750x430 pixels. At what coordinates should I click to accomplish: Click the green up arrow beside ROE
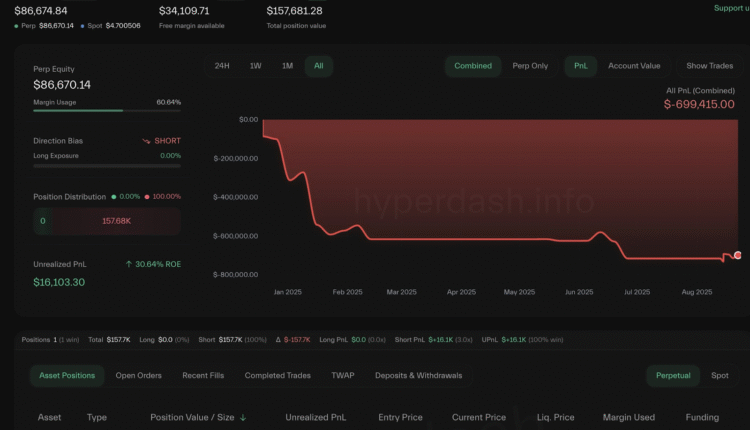(x=129, y=264)
